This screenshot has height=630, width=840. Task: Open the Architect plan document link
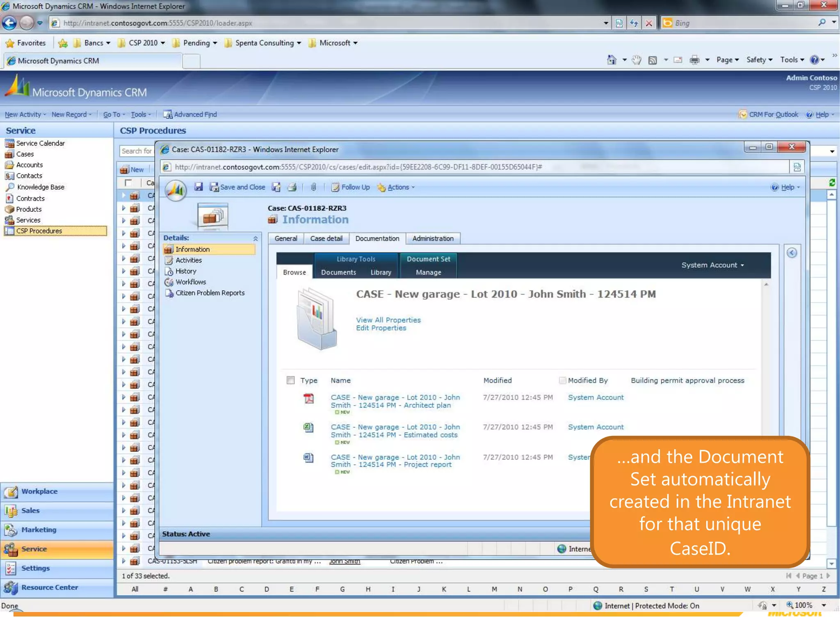(x=395, y=401)
